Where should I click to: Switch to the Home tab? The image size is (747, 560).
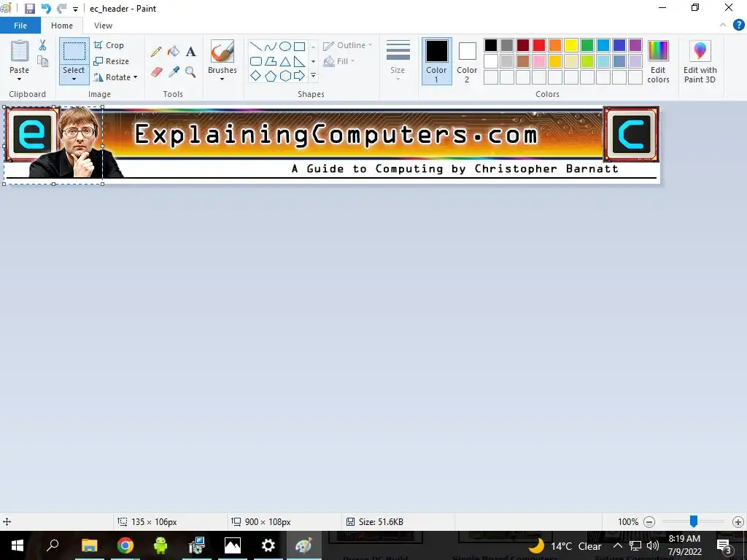(62, 26)
